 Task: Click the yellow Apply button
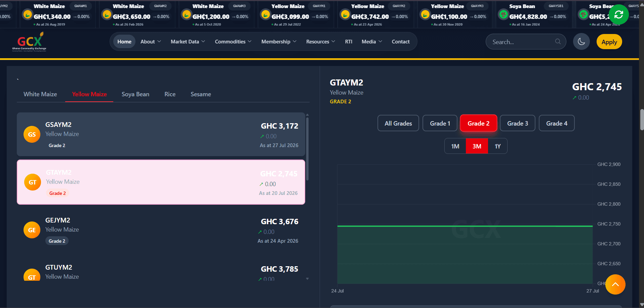609,42
